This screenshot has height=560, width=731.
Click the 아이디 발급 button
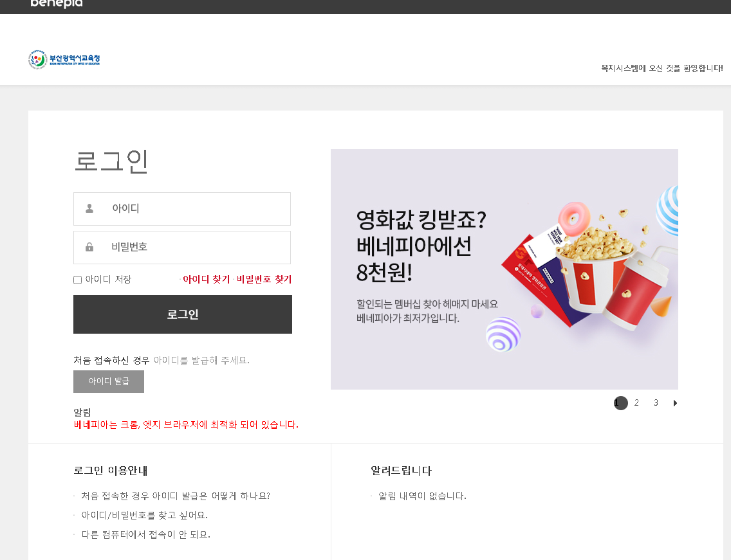click(x=109, y=381)
